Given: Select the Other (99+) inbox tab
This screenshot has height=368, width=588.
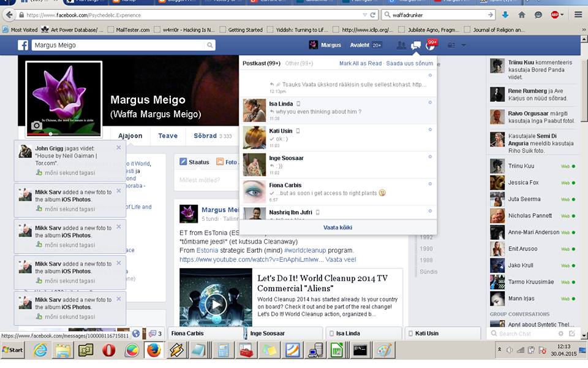Looking at the screenshot, I should (299, 63).
